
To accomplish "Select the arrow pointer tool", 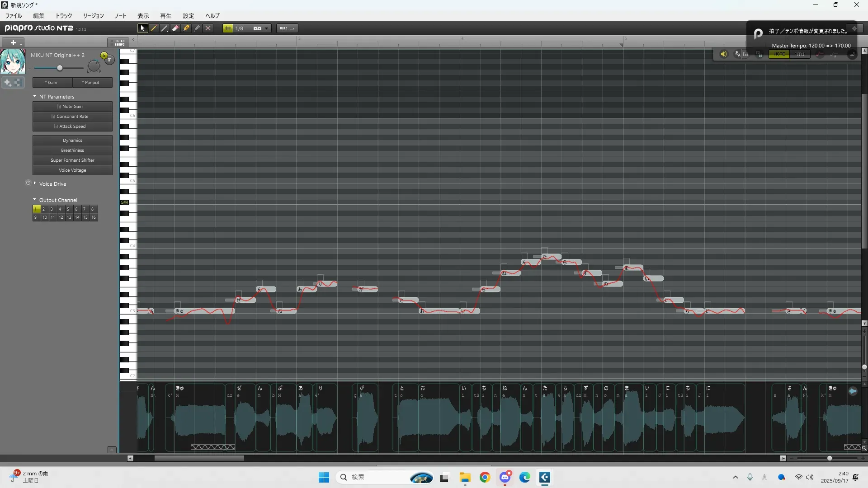I will (x=142, y=28).
